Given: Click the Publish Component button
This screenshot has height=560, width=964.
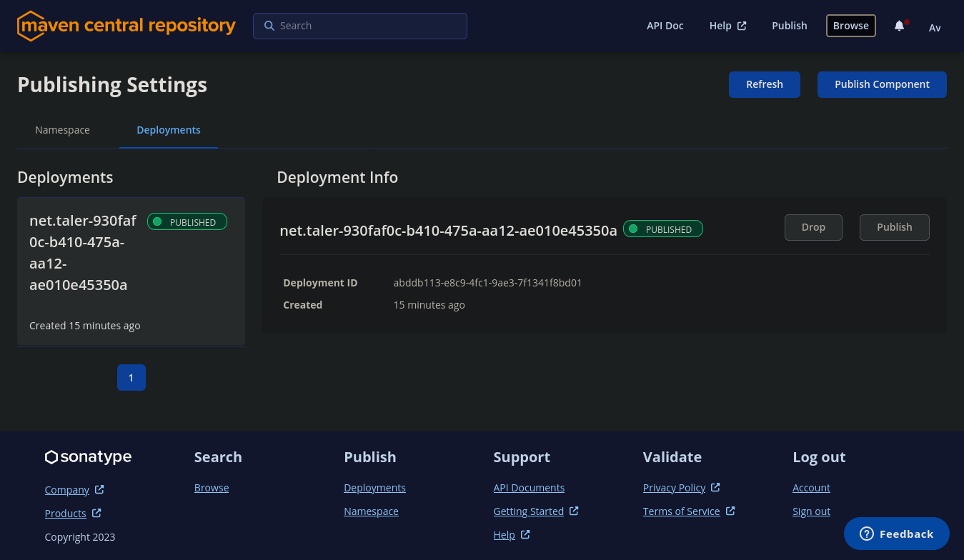Looking at the screenshot, I should click(882, 84).
